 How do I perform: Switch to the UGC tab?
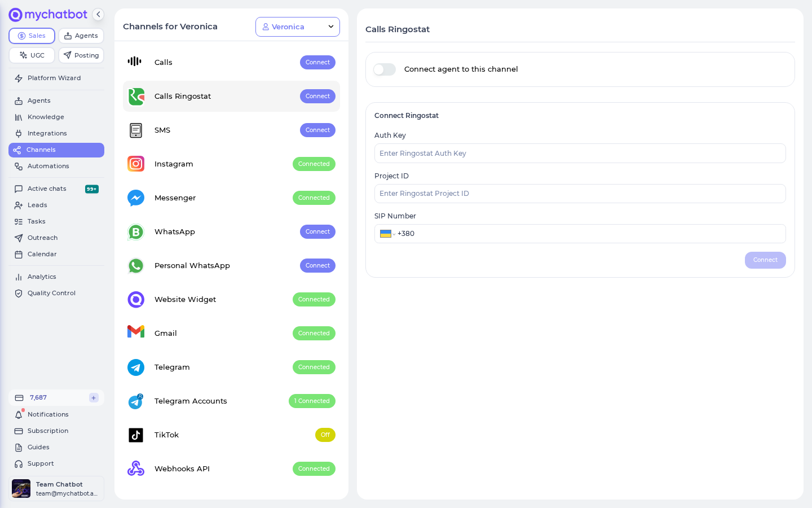point(32,55)
